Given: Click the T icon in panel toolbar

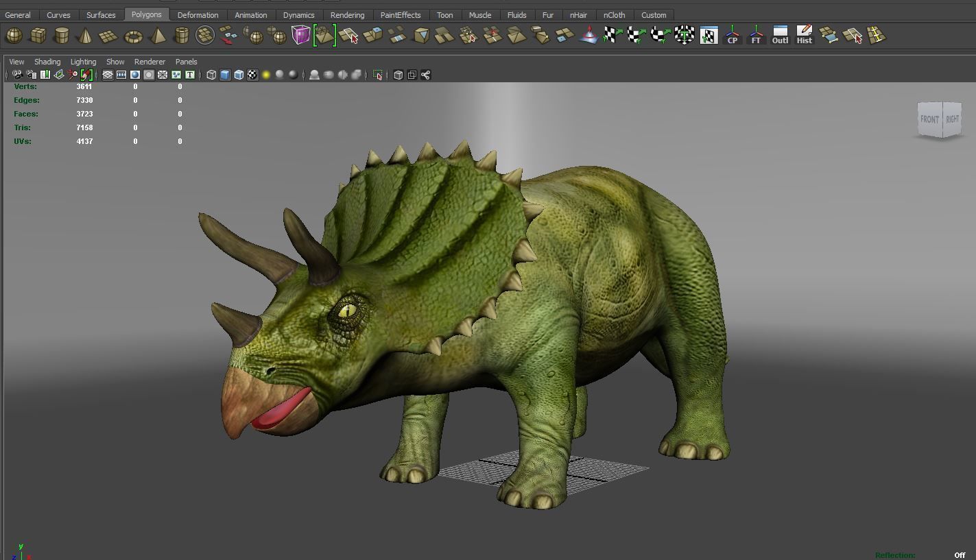Looking at the screenshot, I should 190,75.
